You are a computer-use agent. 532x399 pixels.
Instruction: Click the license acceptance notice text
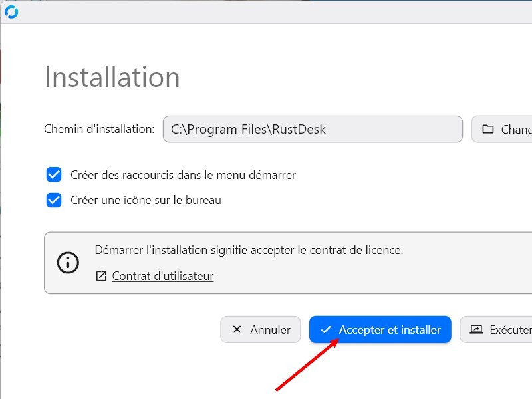point(249,250)
